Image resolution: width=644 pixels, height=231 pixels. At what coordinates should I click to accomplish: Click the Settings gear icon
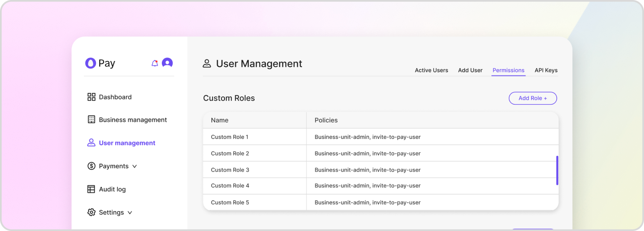tap(92, 212)
